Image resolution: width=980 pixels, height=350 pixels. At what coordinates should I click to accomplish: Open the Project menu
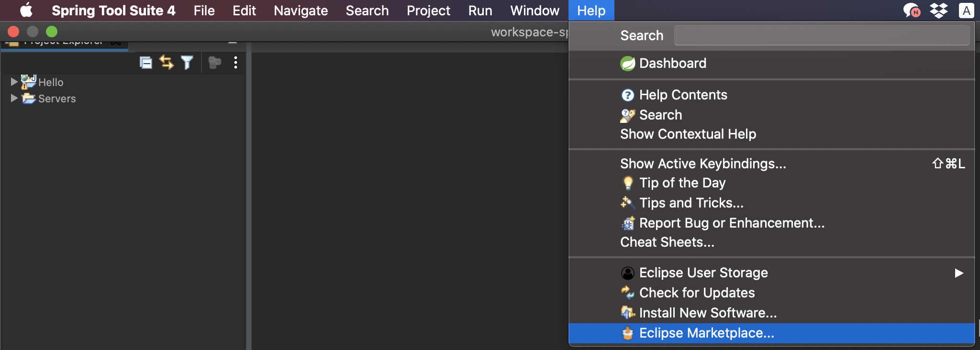(x=428, y=11)
